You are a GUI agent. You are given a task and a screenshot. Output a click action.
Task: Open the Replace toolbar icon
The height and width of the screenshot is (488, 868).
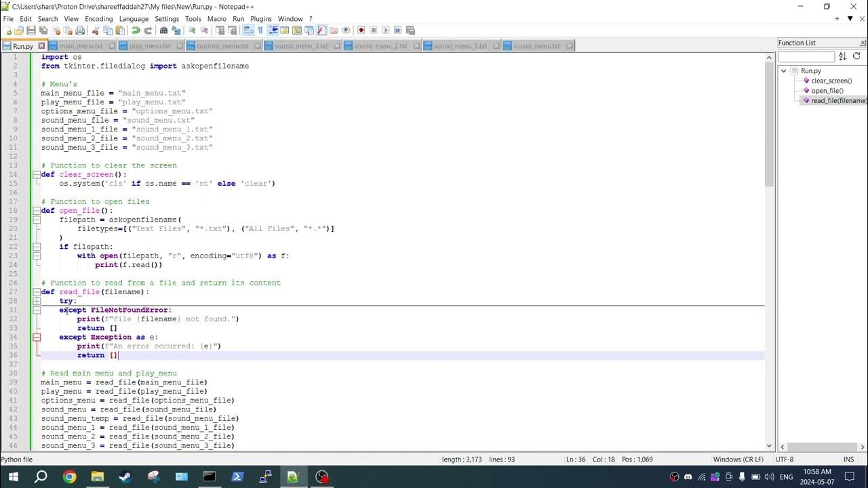click(176, 30)
